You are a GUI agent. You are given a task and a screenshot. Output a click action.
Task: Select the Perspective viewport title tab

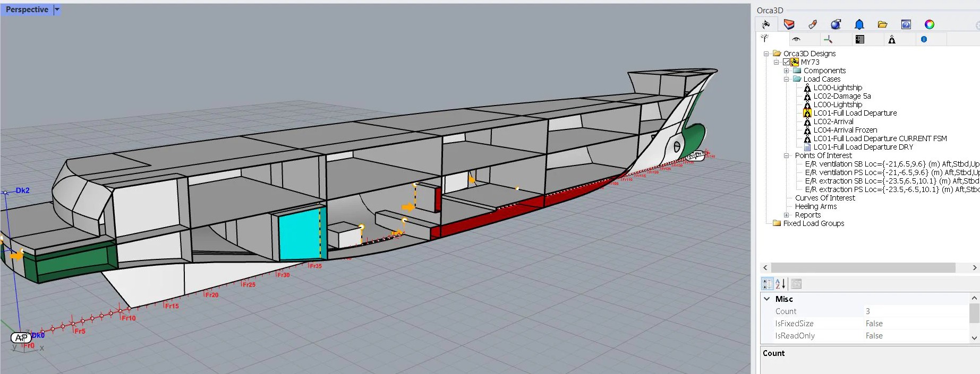click(27, 10)
